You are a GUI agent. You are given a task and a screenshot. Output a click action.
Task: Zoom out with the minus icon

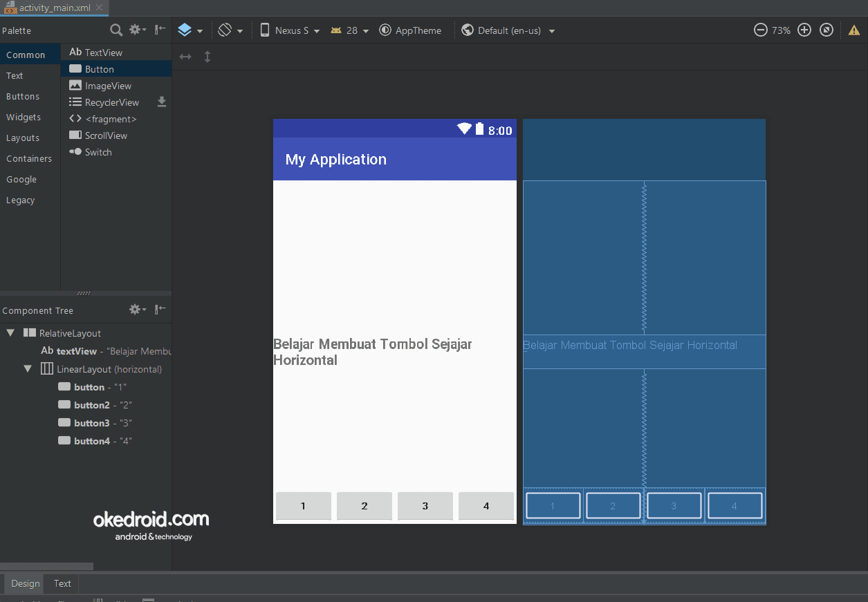coord(760,30)
